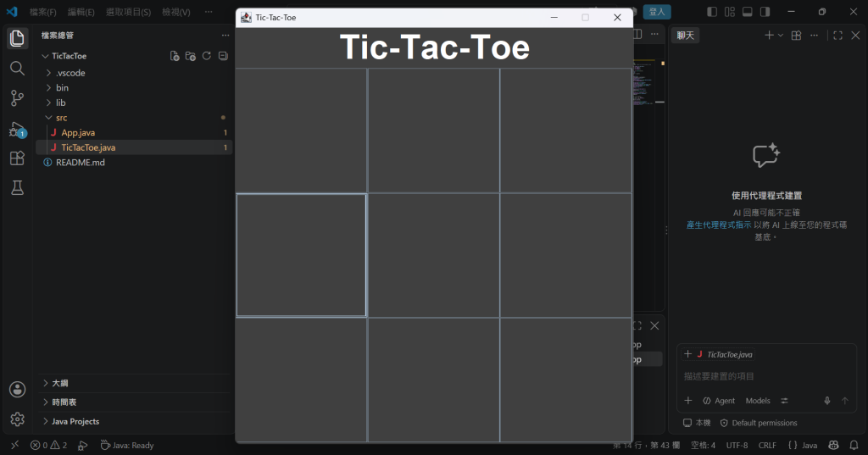Click the middle-left Tic-Tac-Toe board cell
868x455 pixels.
[x=301, y=255]
